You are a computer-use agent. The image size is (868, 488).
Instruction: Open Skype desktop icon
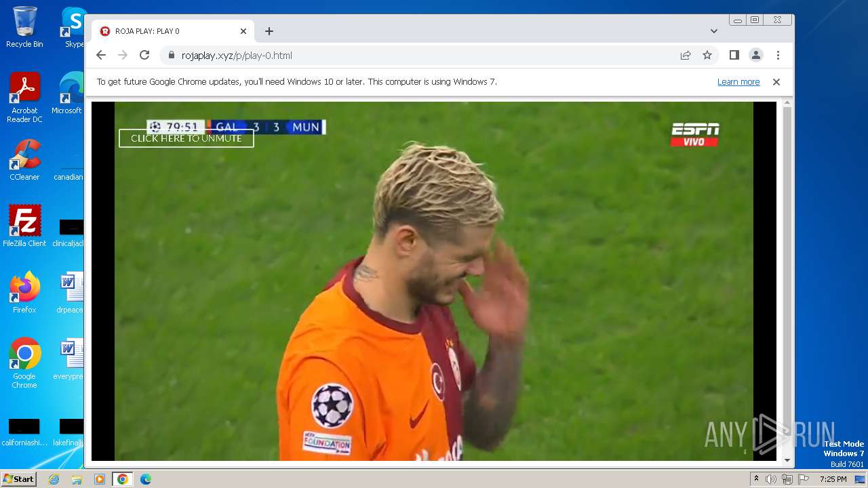tap(74, 27)
